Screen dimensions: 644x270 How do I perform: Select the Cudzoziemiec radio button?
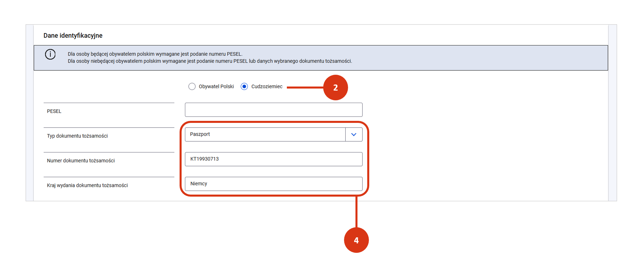click(244, 87)
